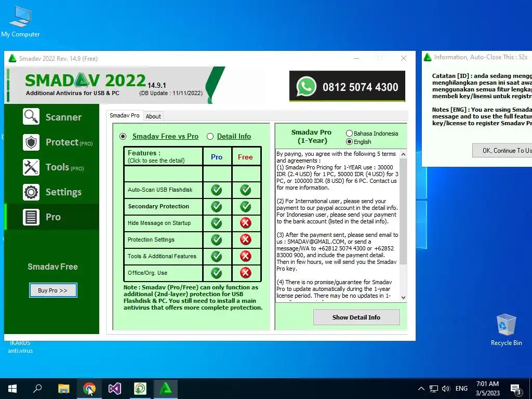Screen dimensions: 532x399
Task: Click the network icon in system tray
Action: (x=433, y=389)
